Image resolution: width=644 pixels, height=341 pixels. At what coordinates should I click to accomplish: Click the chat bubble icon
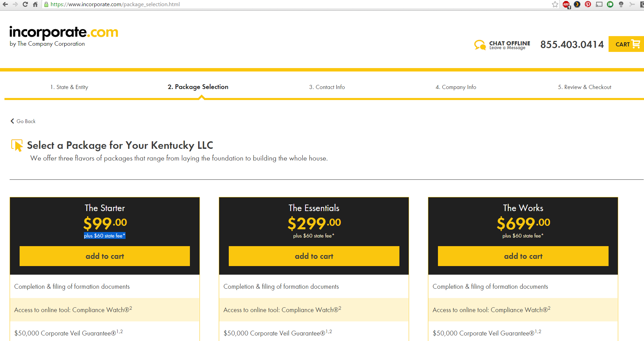[480, 45]
